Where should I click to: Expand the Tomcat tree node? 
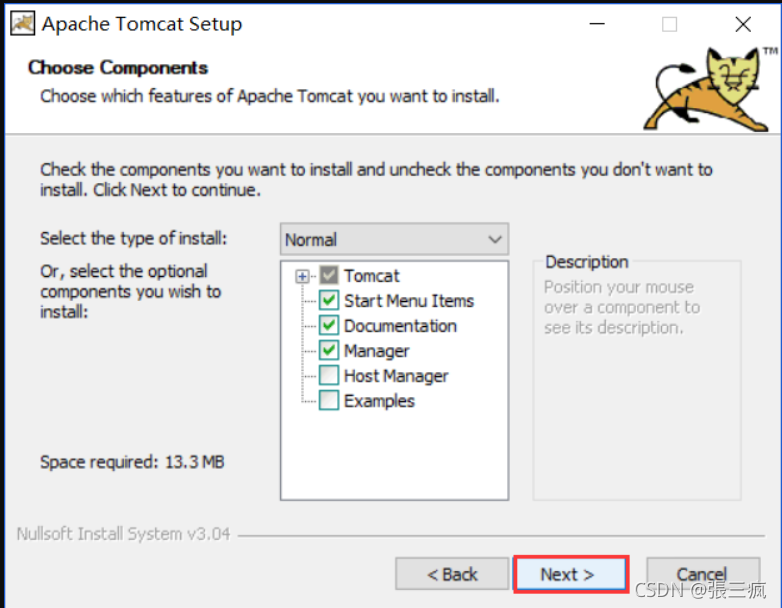302,276
